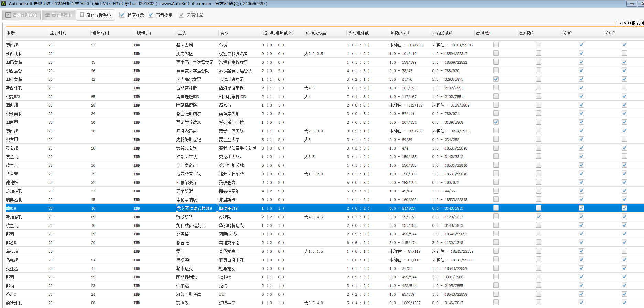
Task: Check the 命中? box in the 奥克郊区 row
Action: tap(624, 53)
